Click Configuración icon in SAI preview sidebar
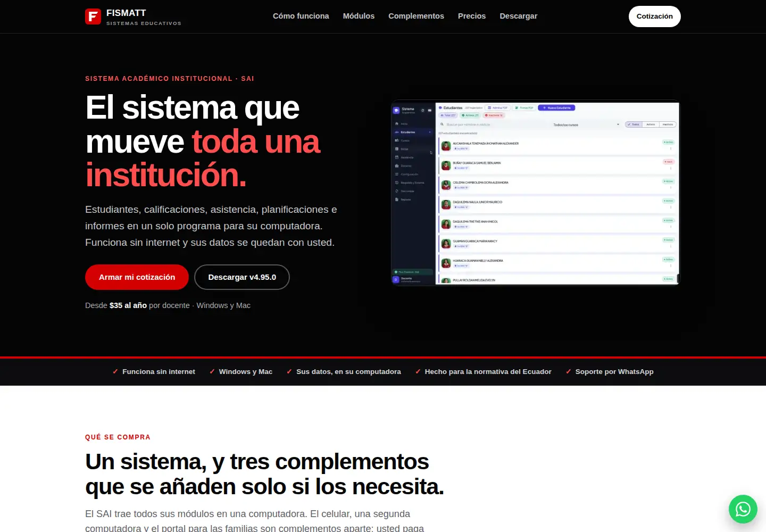 (x=397, y=174)
